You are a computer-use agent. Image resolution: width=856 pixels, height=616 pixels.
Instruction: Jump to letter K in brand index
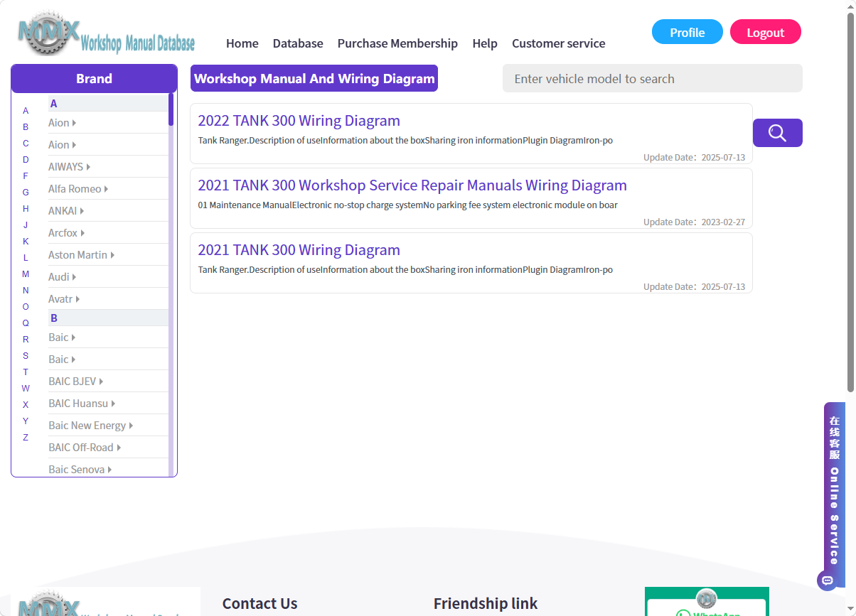(x=26, y=242)
